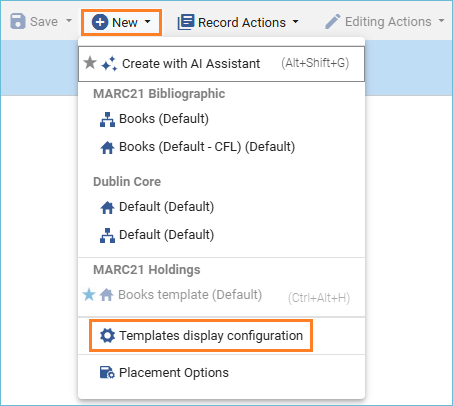Click house icon beside Books template
Viewport: 453px width, 406px height.
(107, 295)
